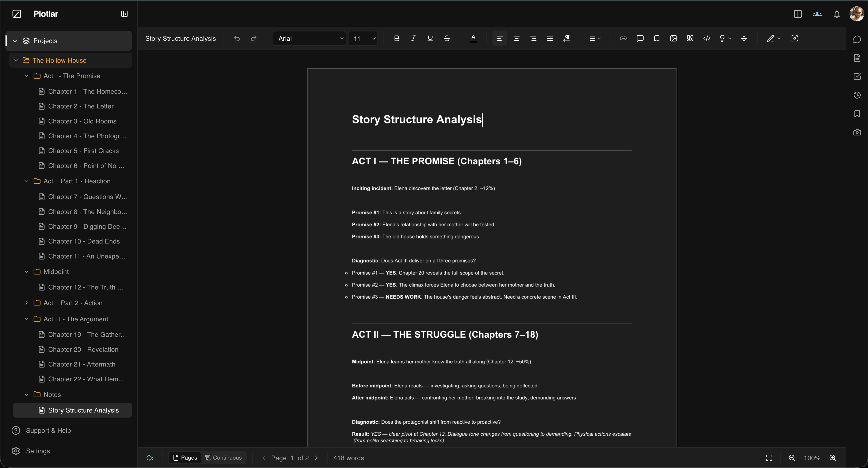Enable underline formatting
This screenshot has width=868, height=468.
point(430,38)
